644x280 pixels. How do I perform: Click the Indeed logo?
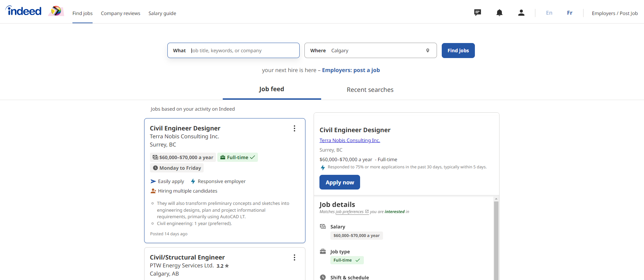[x=24, y=11]
